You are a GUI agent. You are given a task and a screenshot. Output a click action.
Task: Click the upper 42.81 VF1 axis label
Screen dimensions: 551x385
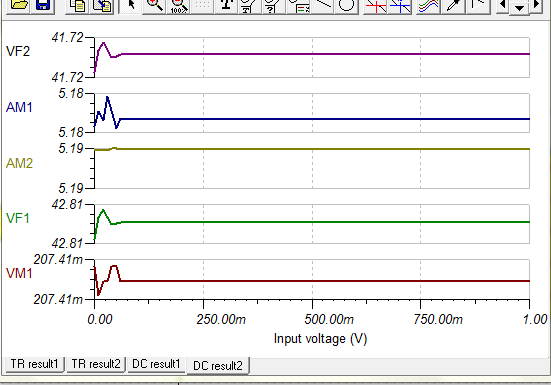[67, 204]
